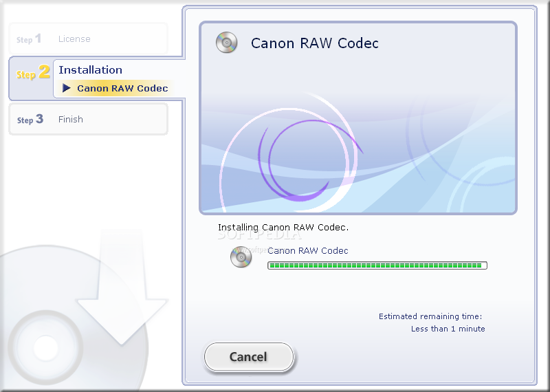Click the green installation progress bar
The image size is (550, 392).
click(x=377, y=265)
